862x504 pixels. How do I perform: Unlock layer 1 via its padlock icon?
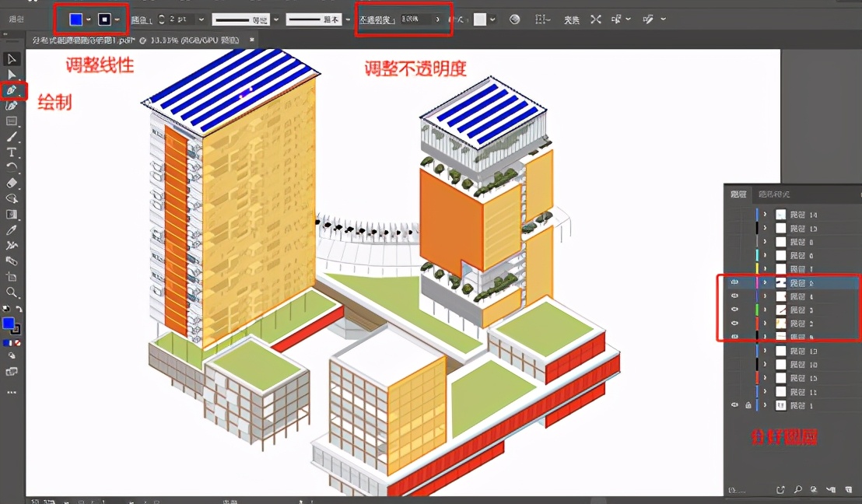(x=748, y=405)
